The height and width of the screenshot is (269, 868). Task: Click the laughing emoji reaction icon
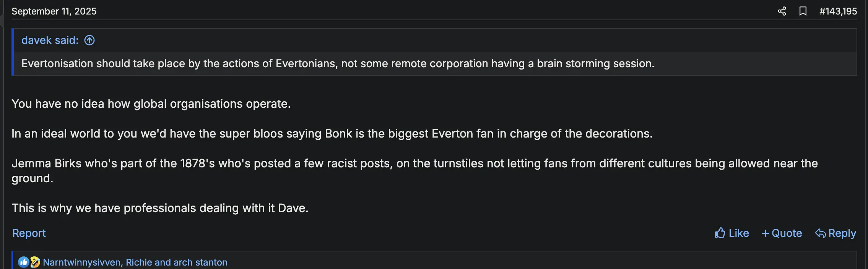[35, 262]
